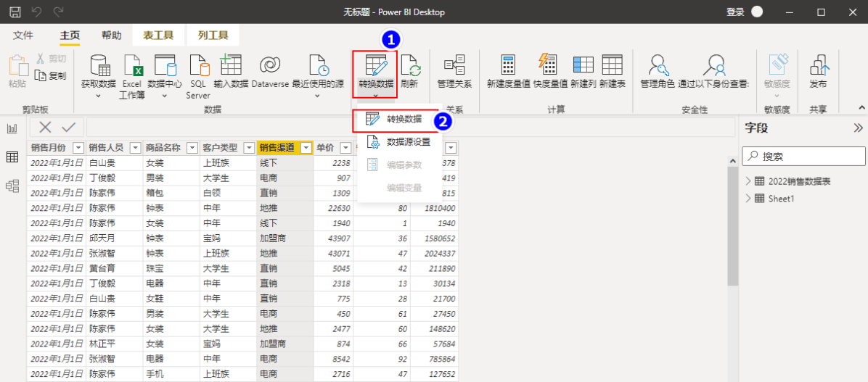Choose 数据源设置 in dropdown menu

399,141
